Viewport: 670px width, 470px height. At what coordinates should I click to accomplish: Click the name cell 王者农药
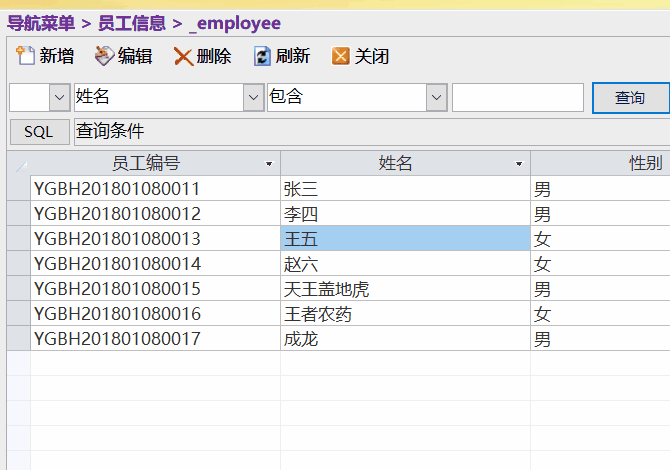coord(406,314)
